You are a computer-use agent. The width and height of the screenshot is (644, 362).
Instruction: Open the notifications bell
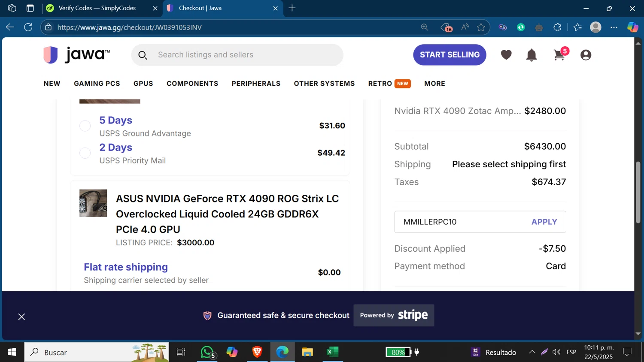click(x=532, y=55)
